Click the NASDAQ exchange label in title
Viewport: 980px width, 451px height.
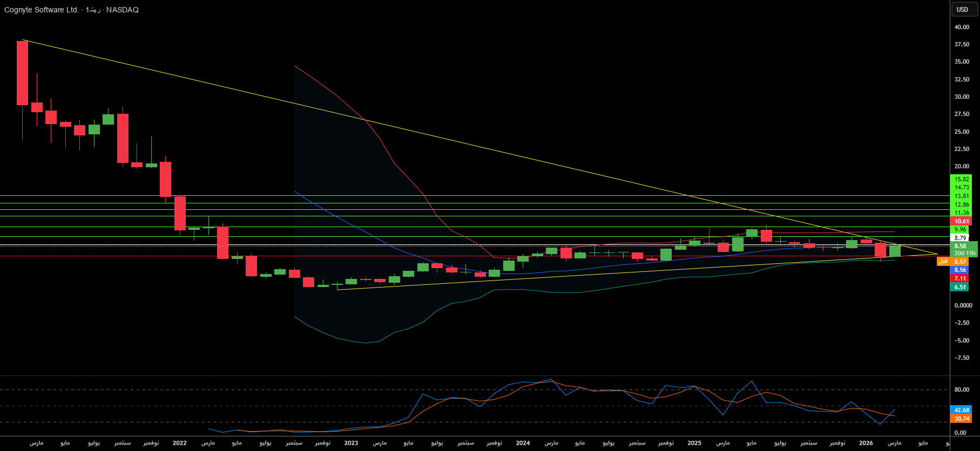click(123, 10)
